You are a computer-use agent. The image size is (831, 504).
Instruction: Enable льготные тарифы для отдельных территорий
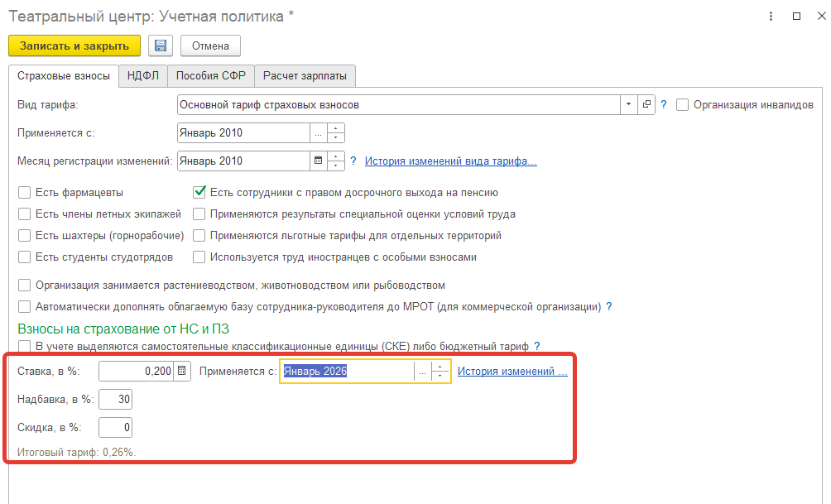[199, 235]
